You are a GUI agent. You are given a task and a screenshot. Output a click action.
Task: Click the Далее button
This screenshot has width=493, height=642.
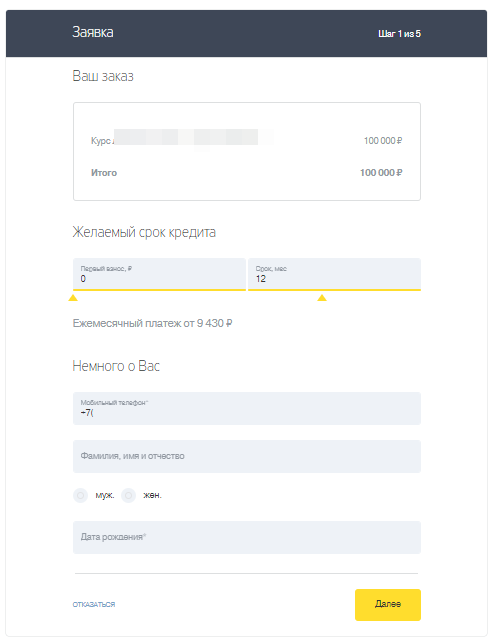(x=388, y=605)
